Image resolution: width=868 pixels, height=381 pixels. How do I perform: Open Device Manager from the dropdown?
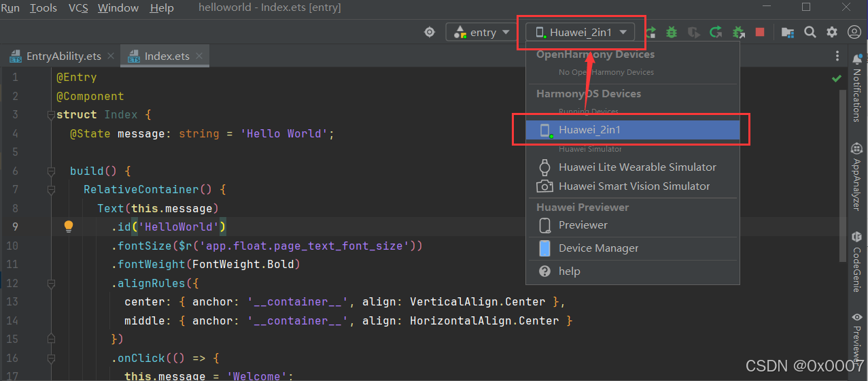point(633,248)
